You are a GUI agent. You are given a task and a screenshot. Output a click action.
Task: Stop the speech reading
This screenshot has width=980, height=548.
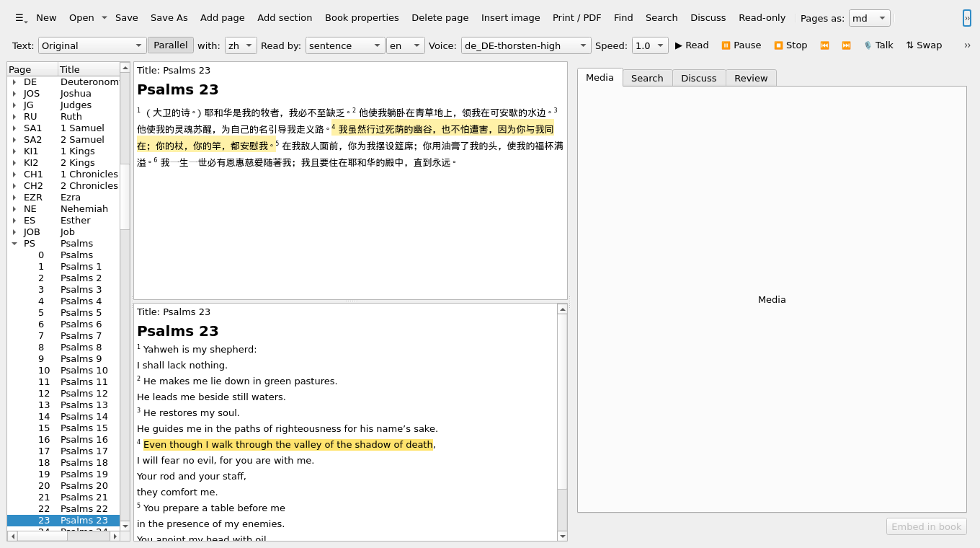pos(790,45)
